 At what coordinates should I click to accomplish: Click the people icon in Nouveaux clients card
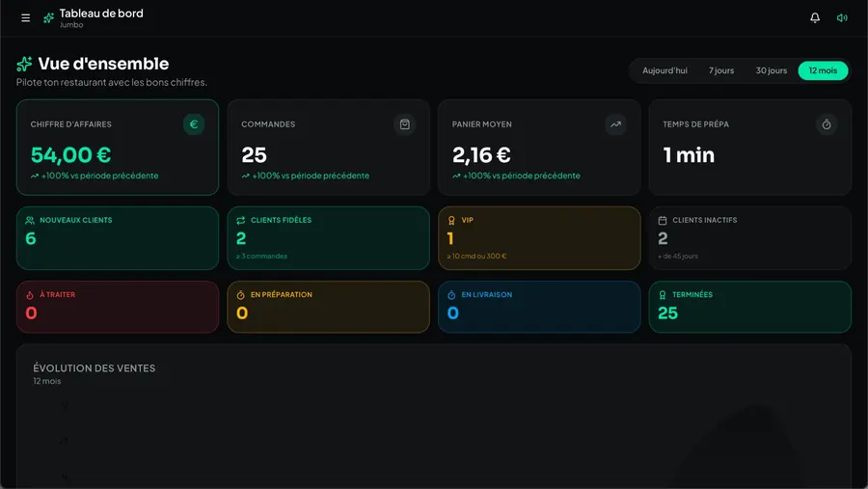tap(30, 221)
